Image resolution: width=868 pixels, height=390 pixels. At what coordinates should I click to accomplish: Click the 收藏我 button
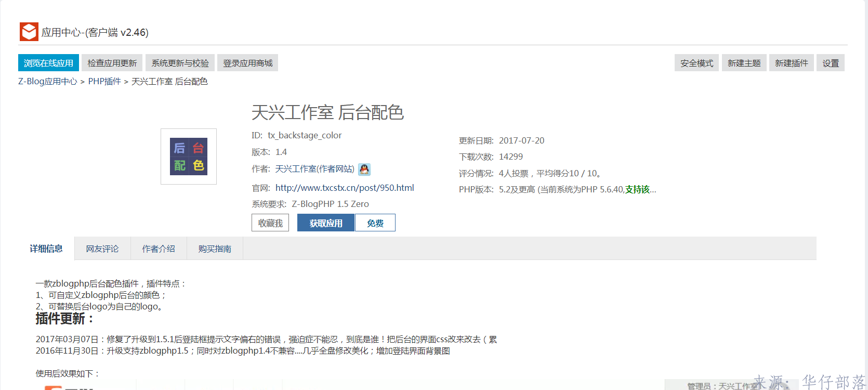(x=270, y=223)
